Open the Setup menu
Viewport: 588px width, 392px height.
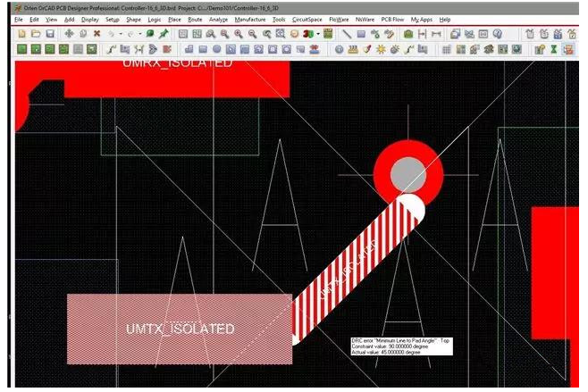[x=112, y=20]
